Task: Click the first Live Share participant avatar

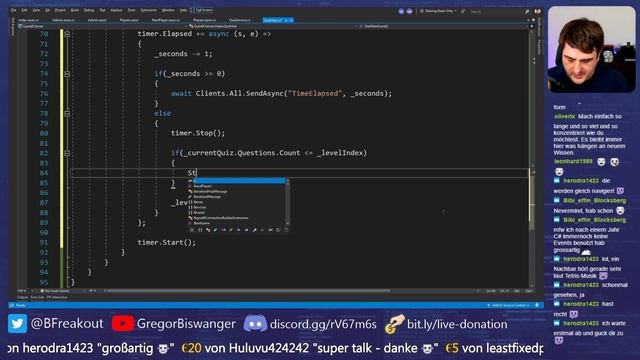Action: (401, 11)
